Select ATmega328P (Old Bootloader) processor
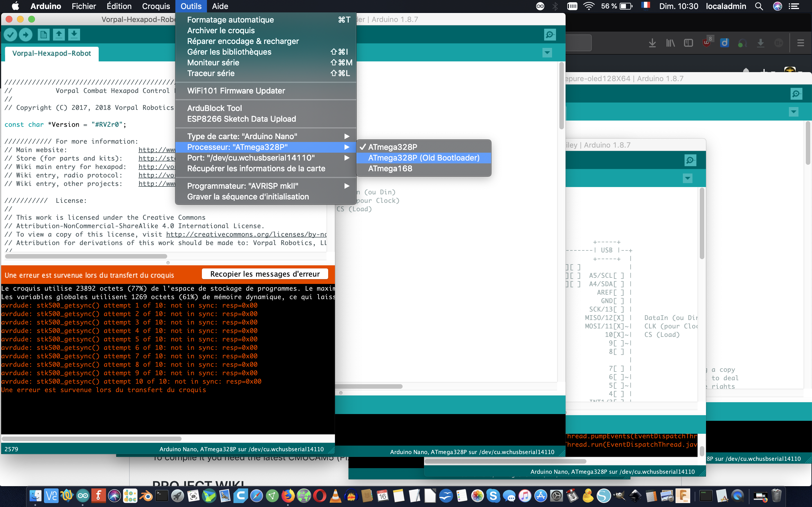This screenshot has width=812, height=507. 423,158
